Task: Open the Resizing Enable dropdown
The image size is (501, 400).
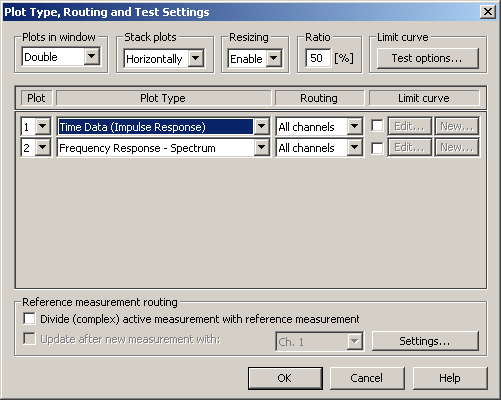Action: tap(273, 58)
